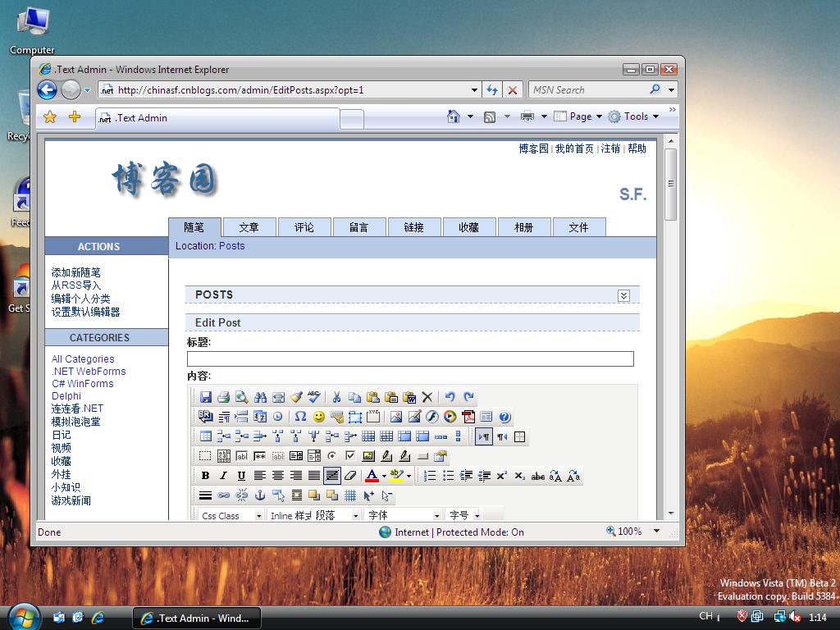Insert a smiley emoticon
The height and width of the screenshot is (630, 840).
pos(319,417)
